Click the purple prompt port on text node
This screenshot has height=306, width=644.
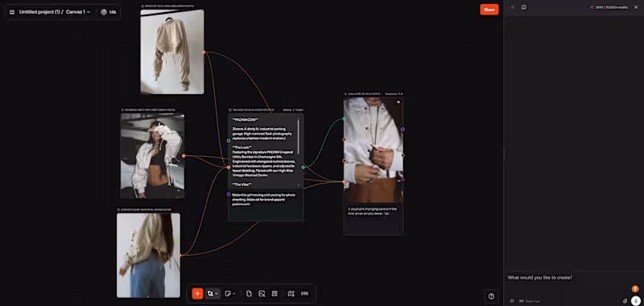click(x=229, y=194)
